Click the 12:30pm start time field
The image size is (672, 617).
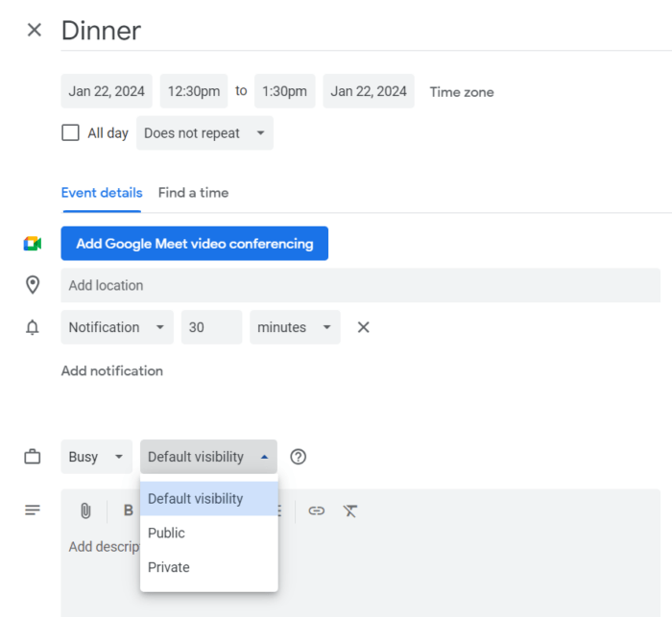[194, 91]
